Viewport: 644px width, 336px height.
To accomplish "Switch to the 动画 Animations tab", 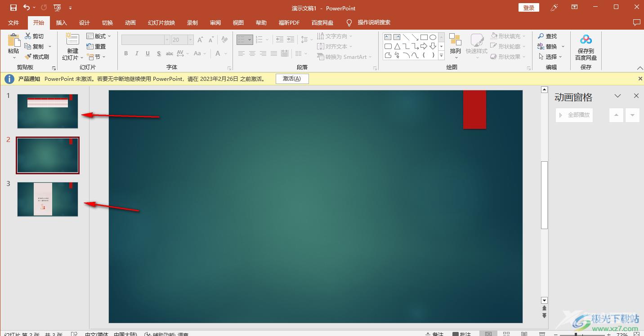I will 130,22.
